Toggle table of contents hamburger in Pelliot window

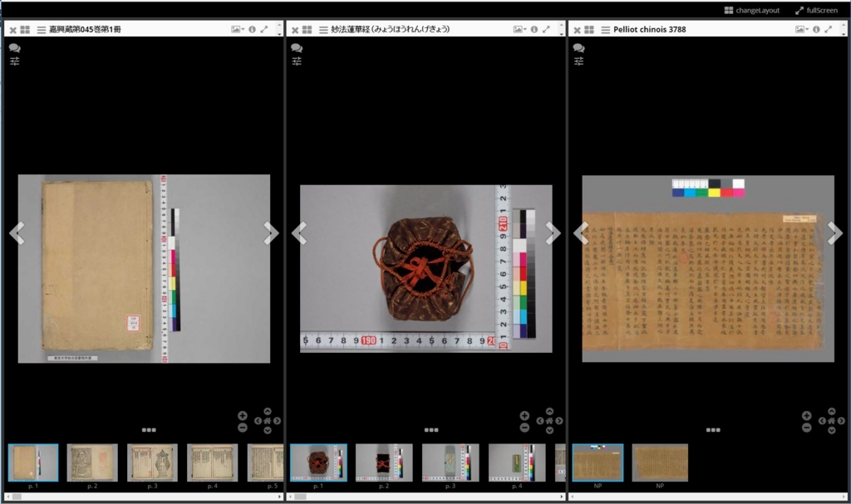(x=606, y=30)
